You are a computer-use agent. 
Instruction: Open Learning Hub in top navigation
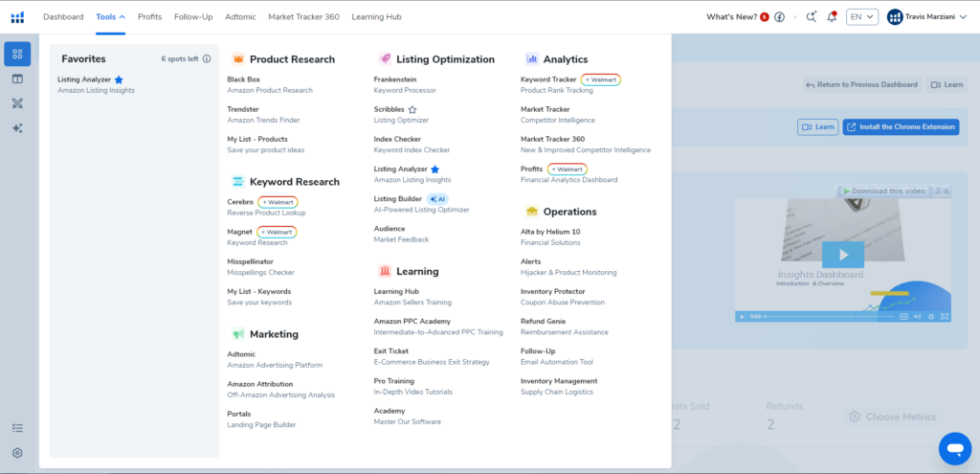pyautogui.click(x=377, y=17)
